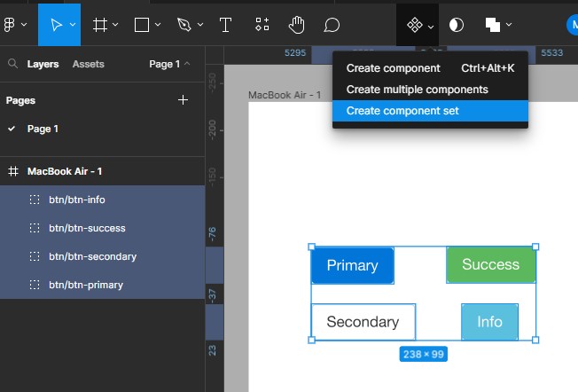Select the Text tool
Image resolution: width=578 pixels, height=392 pixels.
click(225, 25)
